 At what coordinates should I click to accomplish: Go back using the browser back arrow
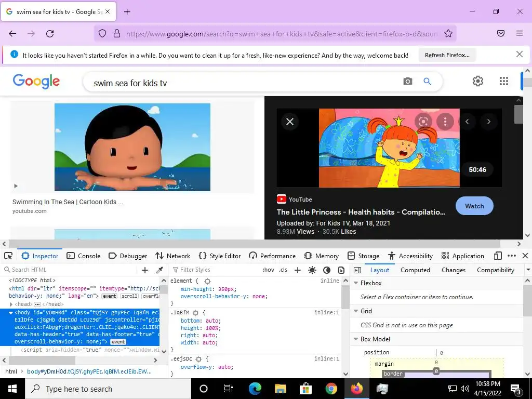(x=12, y=34)
